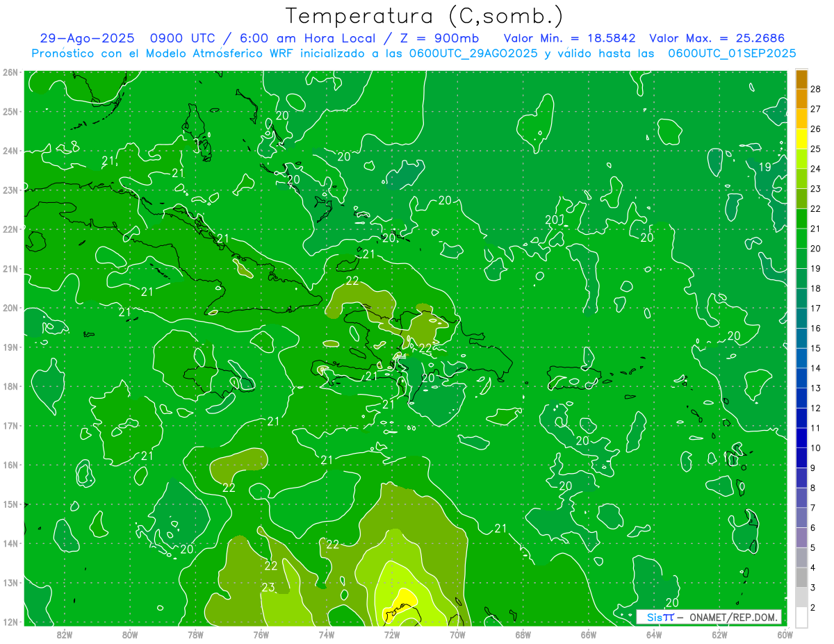Click legend value '24'
The image size is (834, 644).
[x=815, y=169]
